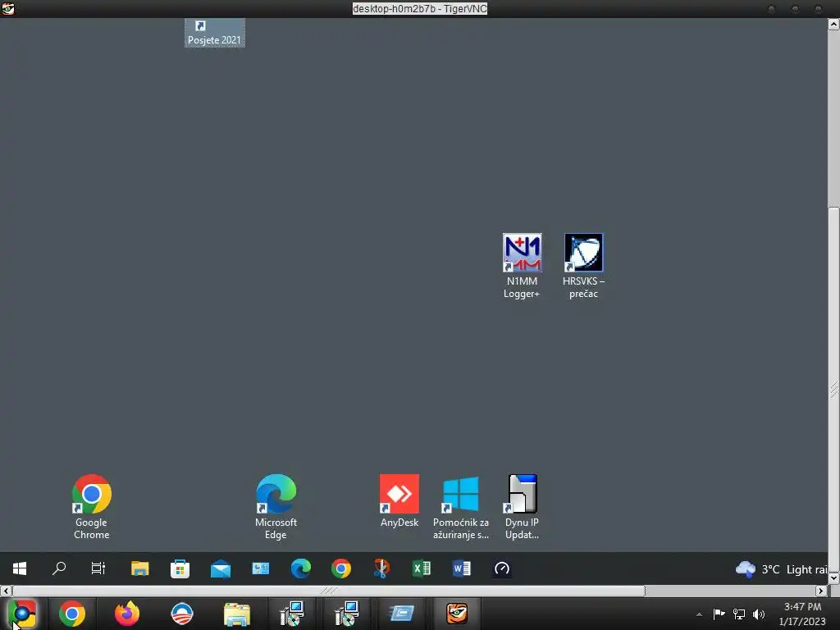Open the remote Windows Start menu
The height and width of the screenshot is (630, 840).
point(20,568)
